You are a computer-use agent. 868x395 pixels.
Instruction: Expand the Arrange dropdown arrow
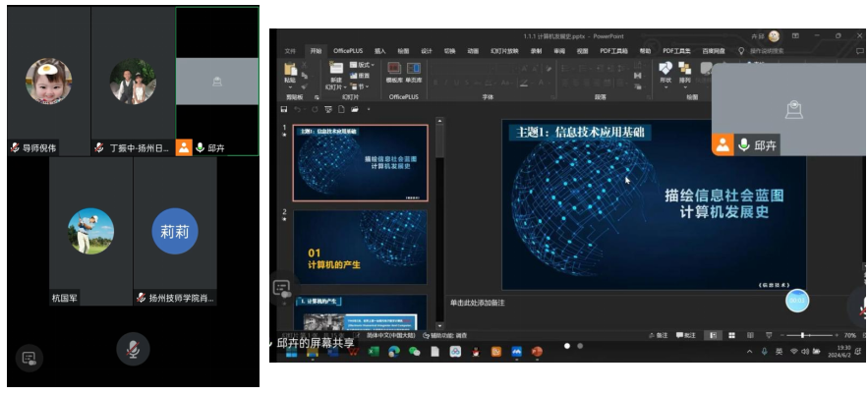[685, 86]
